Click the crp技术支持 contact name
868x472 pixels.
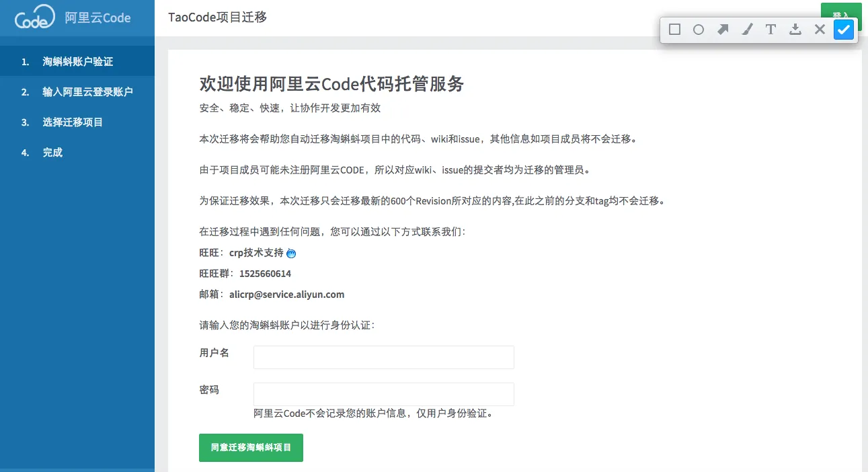point(256,253)
